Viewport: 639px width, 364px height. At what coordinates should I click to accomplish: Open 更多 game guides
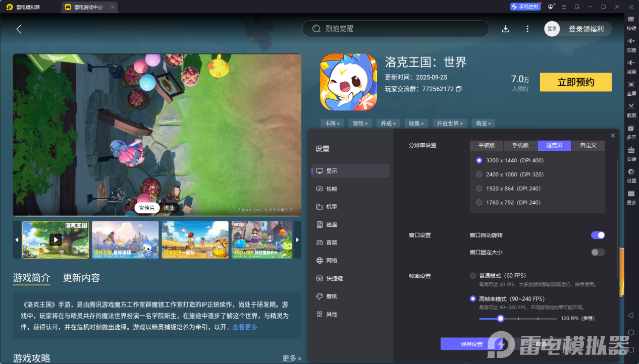tap(292, 358)
